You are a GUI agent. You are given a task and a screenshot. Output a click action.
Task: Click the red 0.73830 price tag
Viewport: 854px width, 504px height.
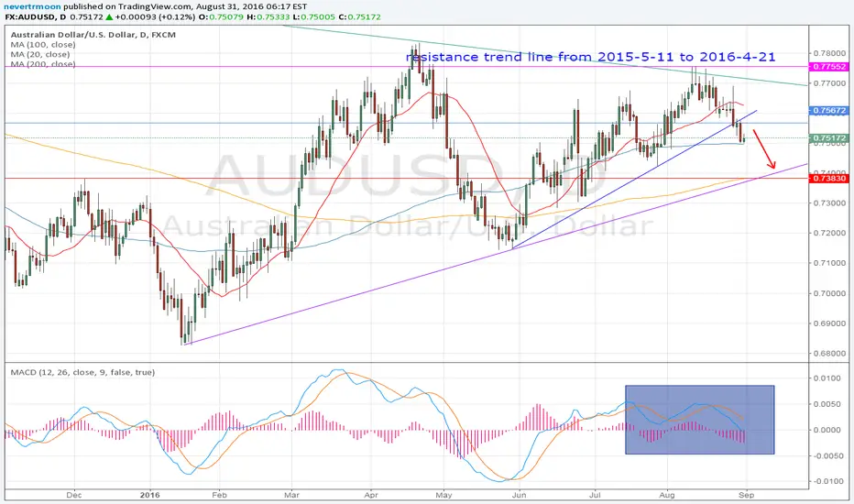point(829,178)
